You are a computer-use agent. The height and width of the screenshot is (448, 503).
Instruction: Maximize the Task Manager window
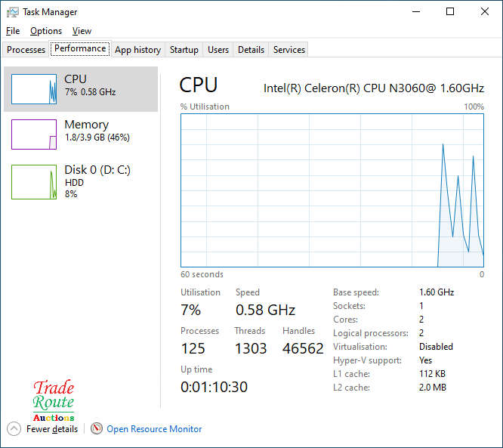point(450,12)
